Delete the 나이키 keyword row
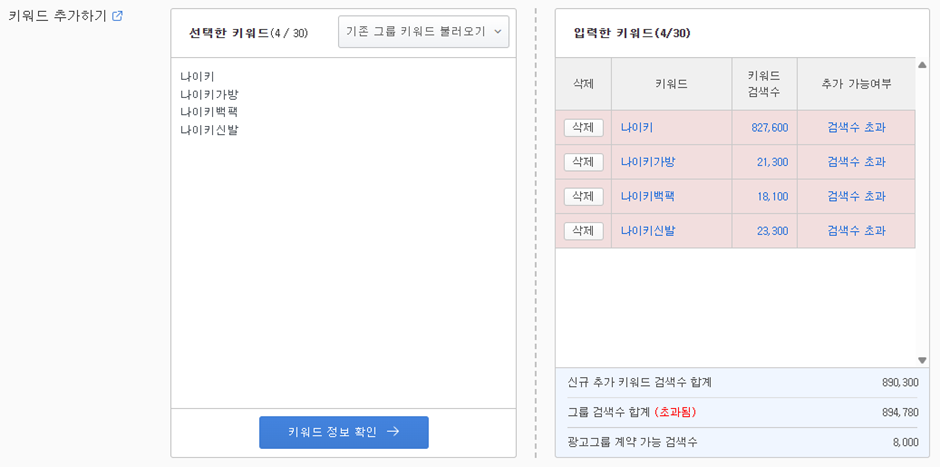This screenshot has width=940, height=467. (583, 128)
